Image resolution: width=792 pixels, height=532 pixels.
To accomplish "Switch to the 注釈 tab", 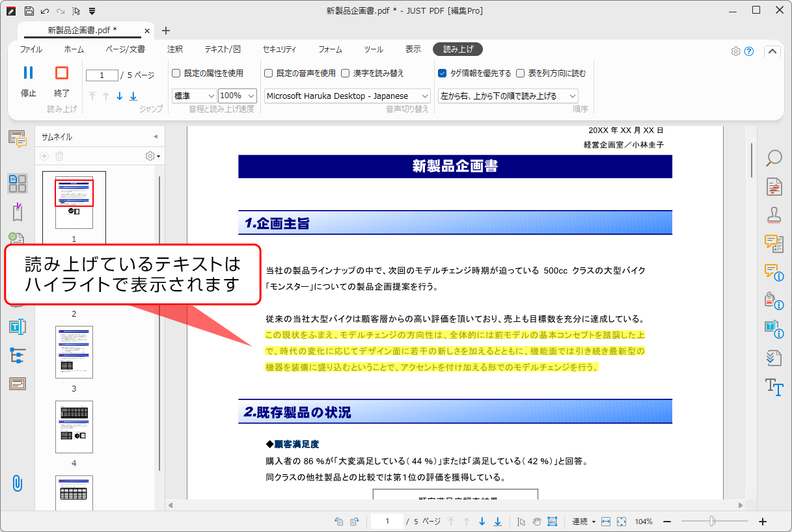I will [x=174, y=49].
